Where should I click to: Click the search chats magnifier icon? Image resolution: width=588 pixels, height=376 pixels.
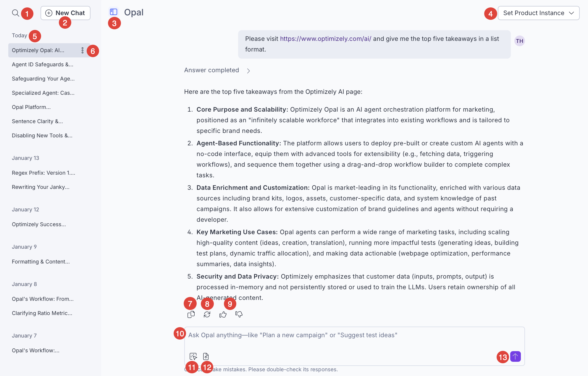[x=15, y=13]
